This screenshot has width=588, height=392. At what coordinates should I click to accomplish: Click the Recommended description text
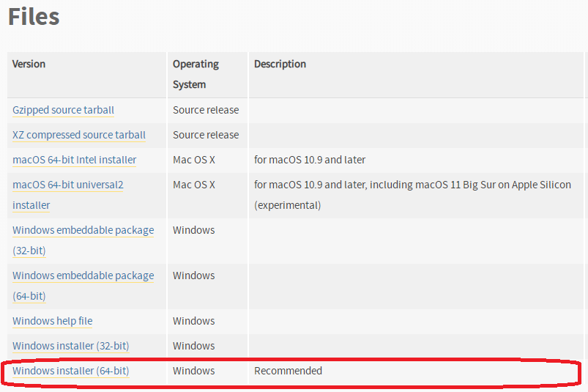point(288,371)
